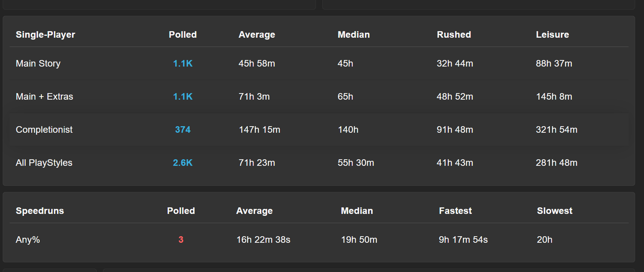Click the Completionist average time 147h 15m
The width and height of the screenshot is (644, 272).
pos(259,130)
